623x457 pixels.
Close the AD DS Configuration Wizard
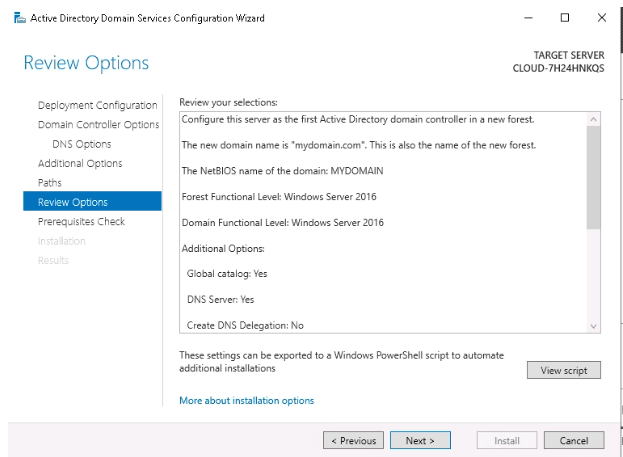coord(602,18)
